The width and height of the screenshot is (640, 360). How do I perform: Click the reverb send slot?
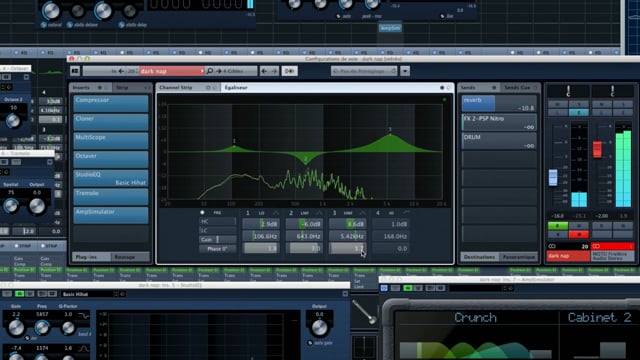(499, 104)
